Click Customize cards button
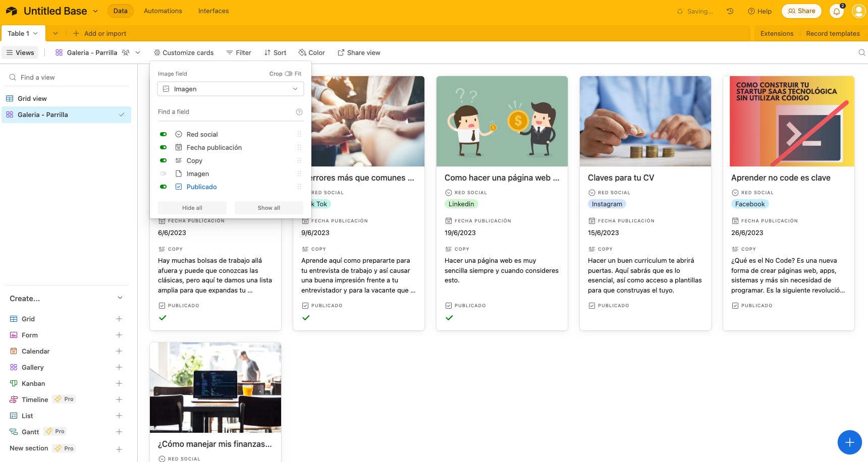The height and width of the screenshot is (462, 868). (x=184, y=52)
